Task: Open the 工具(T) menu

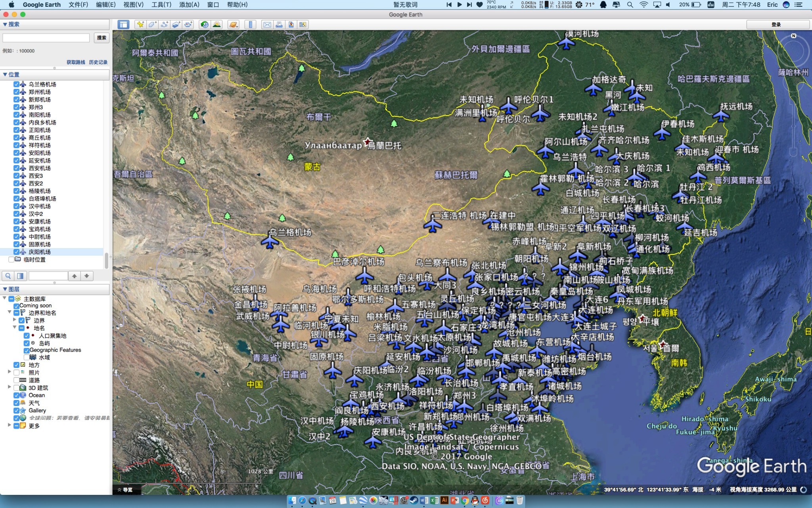Action: [161, 5]
